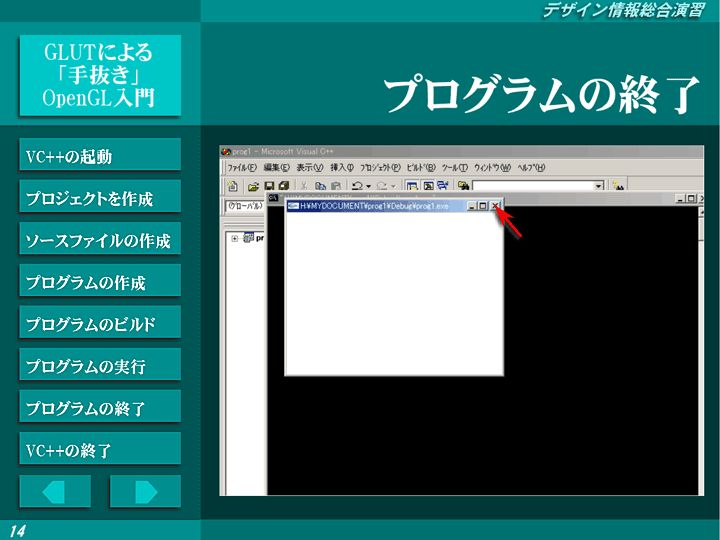Click the Open folder toolbar icon
This screenshot has height=540, width=720.
pyautogui.click(x=253, y=186)
